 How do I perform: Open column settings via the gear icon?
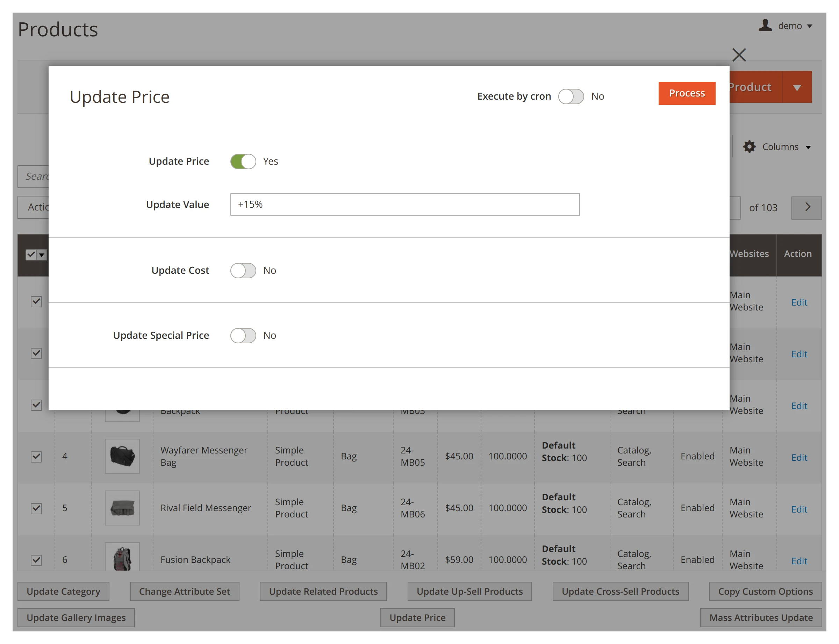click(x=749, y=146)
